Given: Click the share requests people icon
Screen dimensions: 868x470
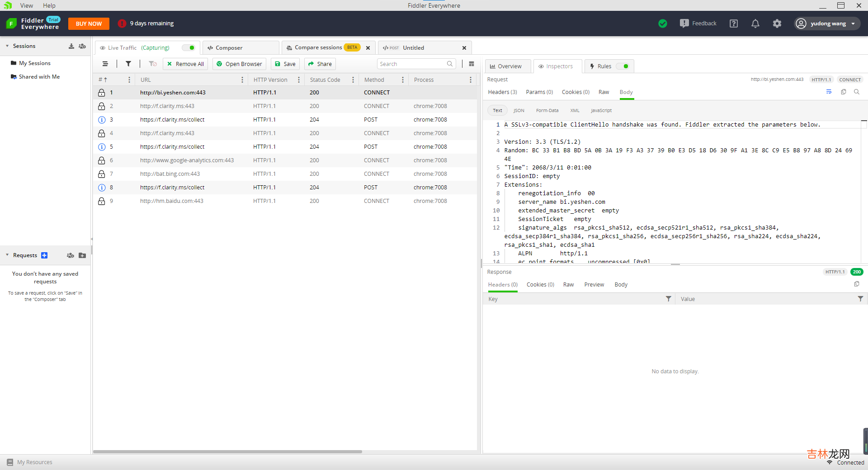Looking at the screenshot, I should coord(71,255).
